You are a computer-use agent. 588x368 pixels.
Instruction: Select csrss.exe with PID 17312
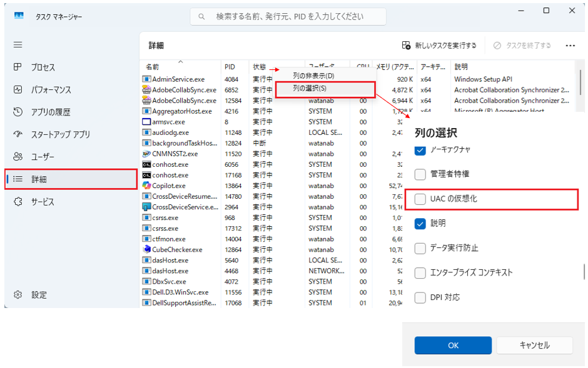[272, 229]
